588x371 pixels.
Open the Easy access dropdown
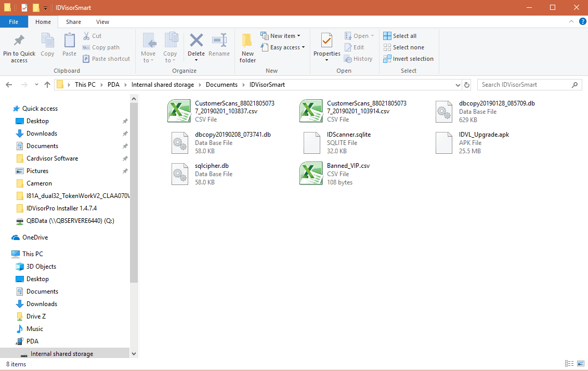[x=287, y=47]
